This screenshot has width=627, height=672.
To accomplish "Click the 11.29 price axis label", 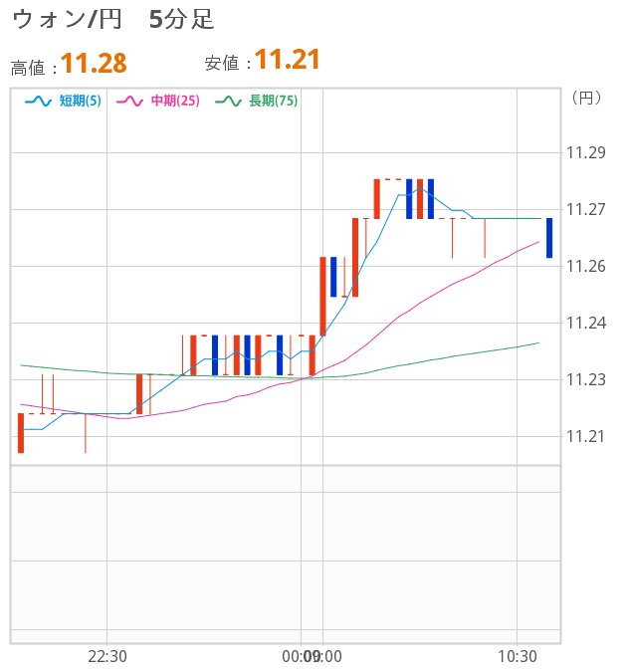I will pyautogui.click(x=586, y=152).
